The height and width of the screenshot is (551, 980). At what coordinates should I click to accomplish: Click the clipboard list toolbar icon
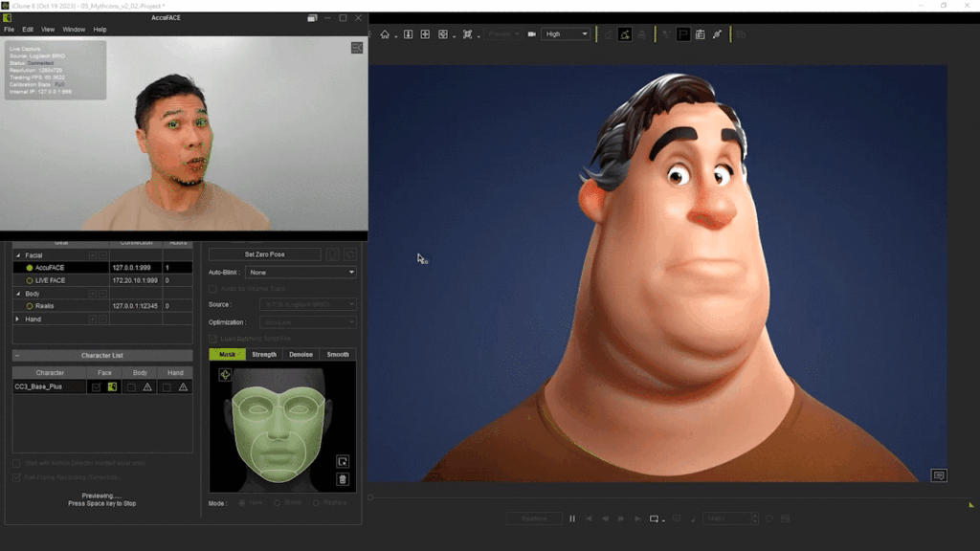pyautogui.click(x=700, y=34)
